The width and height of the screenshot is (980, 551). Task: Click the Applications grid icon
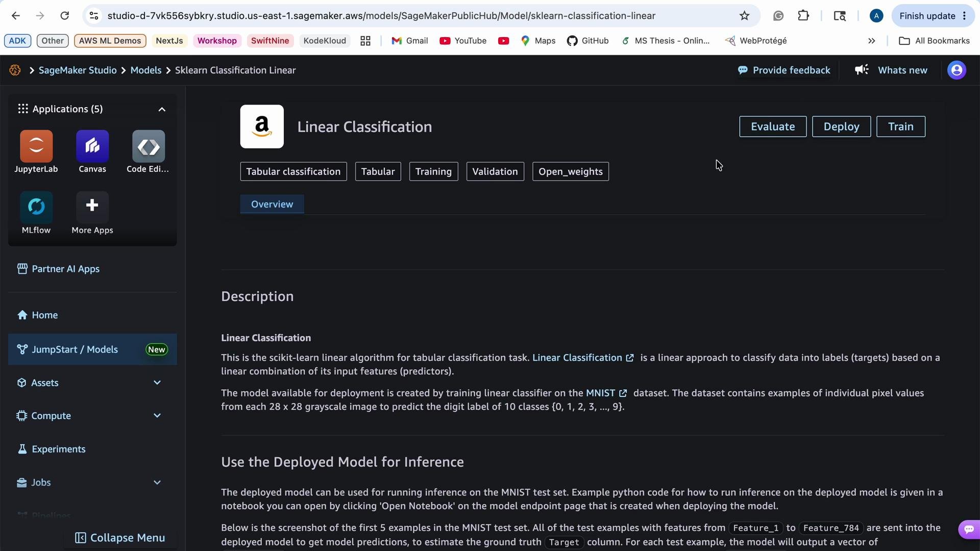(x=23, y=109)
